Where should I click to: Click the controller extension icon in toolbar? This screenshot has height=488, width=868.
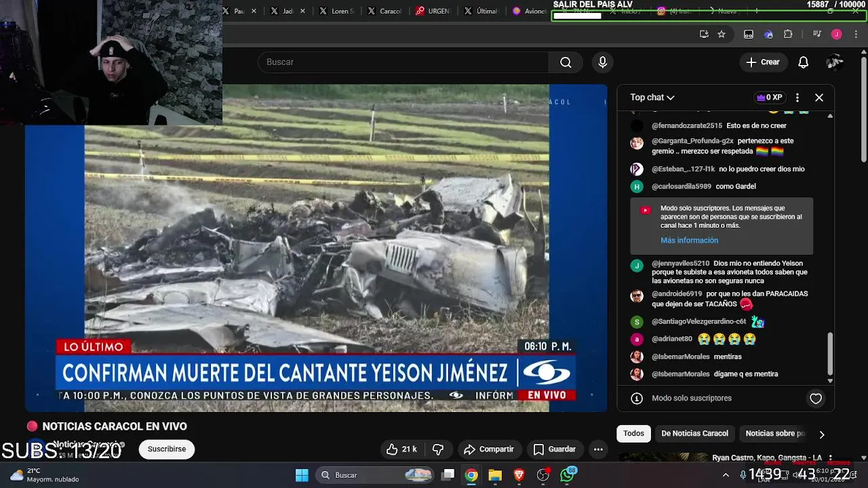tap(749, 35)
